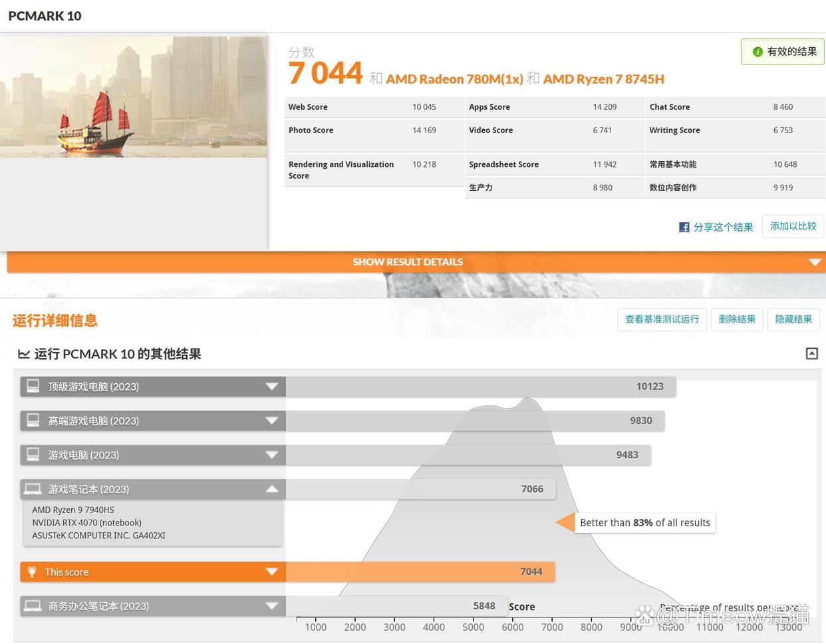Expand the 游戏电脑 (2023) row arrow
Image resolution: width=826 pixels, height=644 pixels.
[271, 455]
